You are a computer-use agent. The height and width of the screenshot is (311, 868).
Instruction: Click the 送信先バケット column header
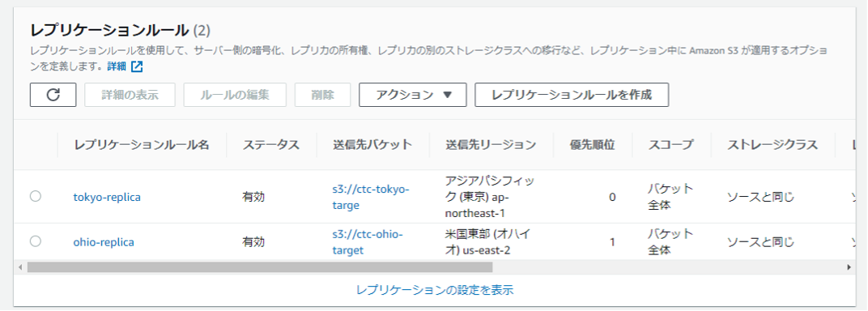372,145
